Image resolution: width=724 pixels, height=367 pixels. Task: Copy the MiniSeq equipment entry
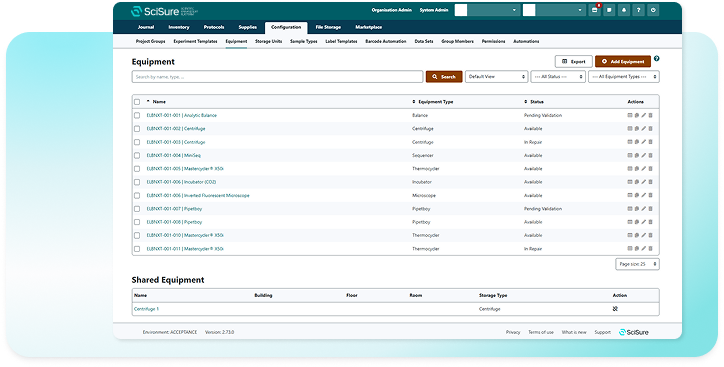point(637,156)
